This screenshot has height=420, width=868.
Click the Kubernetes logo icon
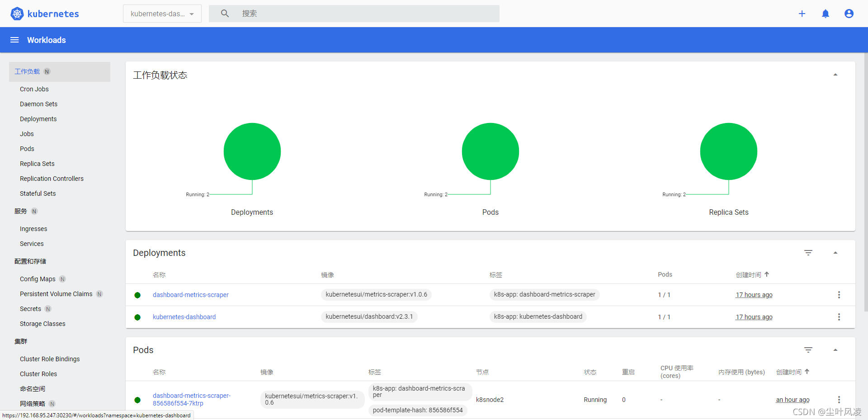[x=17, y=14]
